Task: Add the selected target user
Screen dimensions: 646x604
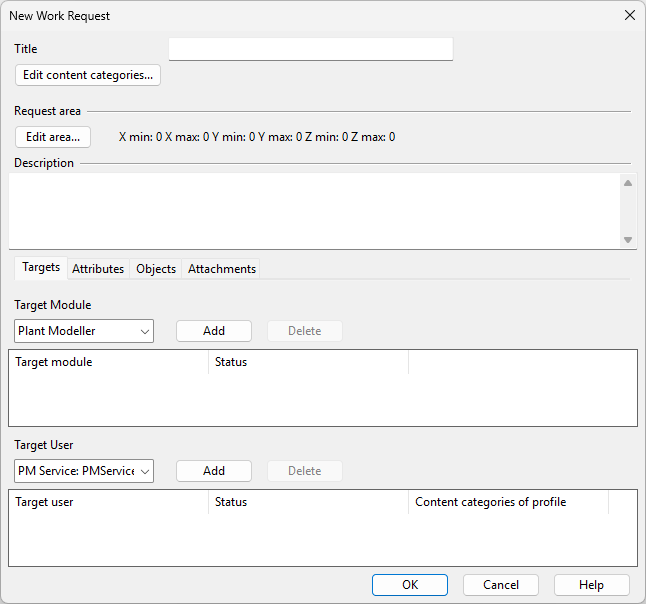Action: 214,471
